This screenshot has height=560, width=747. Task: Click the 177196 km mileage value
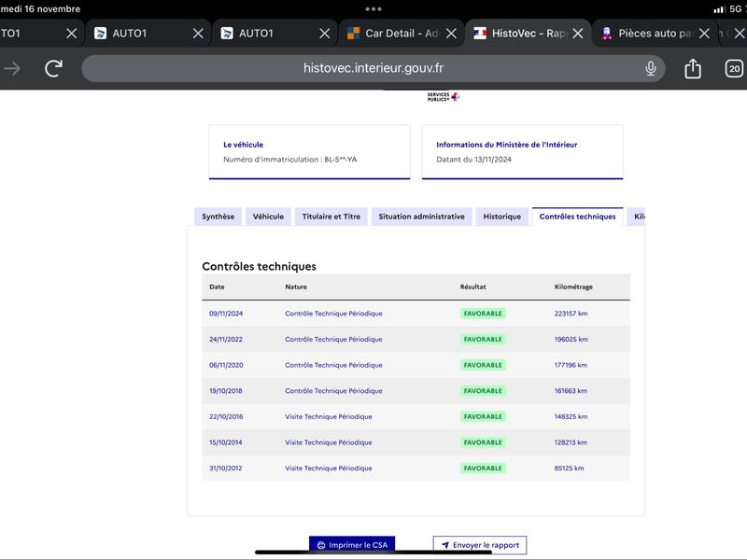[x=571, y=365]
